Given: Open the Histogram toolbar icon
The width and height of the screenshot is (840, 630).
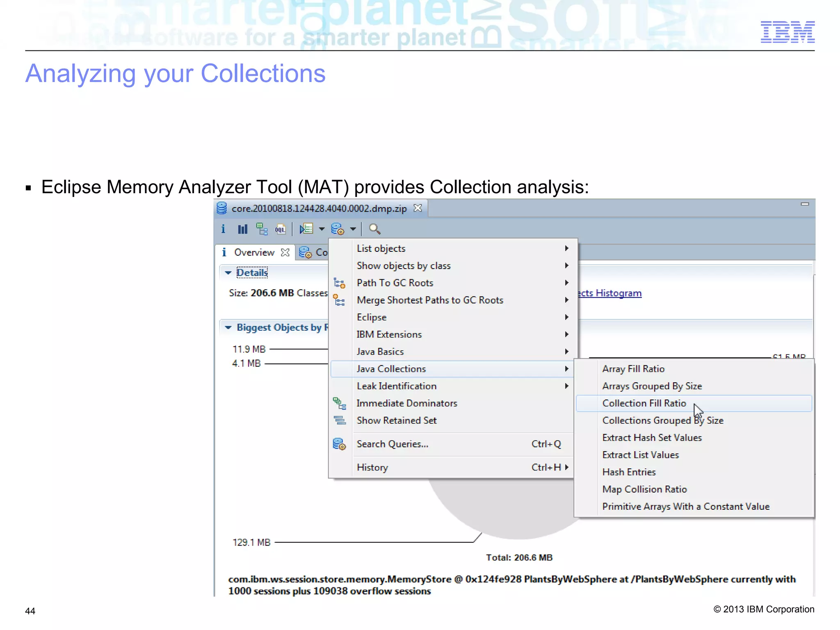Looking at the screenshot, I should pos(243,229).
